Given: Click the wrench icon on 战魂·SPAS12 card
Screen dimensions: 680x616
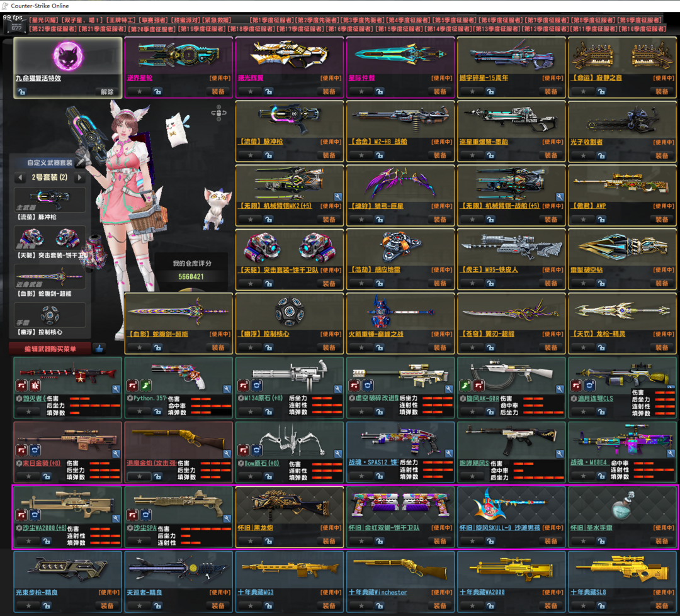Looking at the screenshot, I should (448, 454).
